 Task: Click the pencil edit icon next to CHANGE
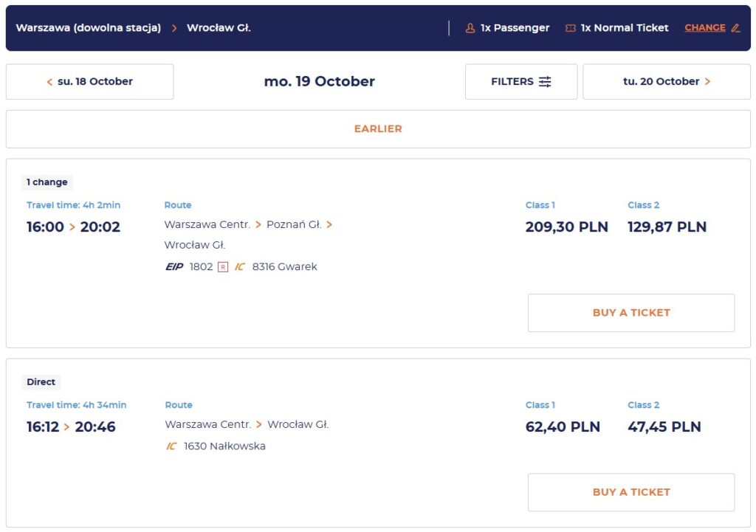[x=736, y=28]
